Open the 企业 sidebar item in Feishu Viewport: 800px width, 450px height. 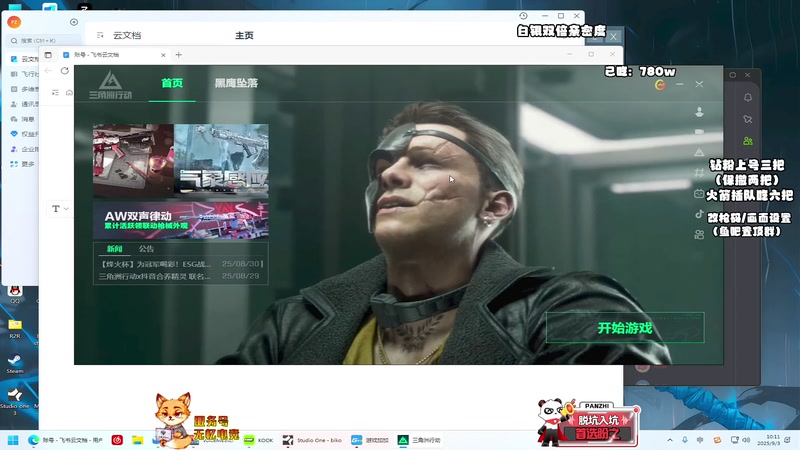24,149
